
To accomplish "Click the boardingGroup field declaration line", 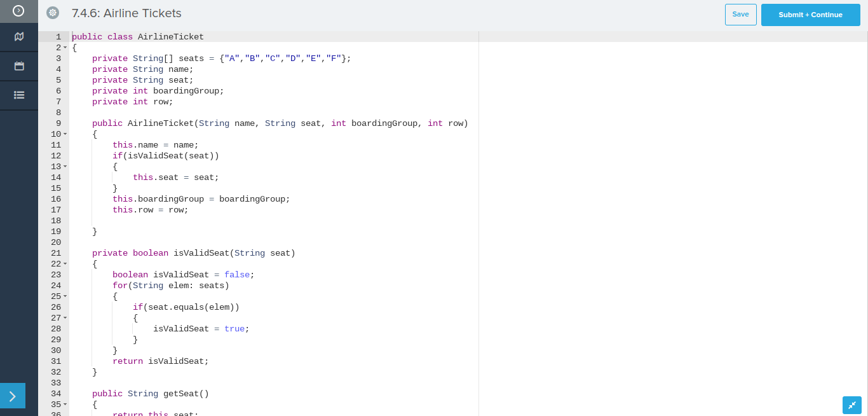I will click(x=158, y=91).
